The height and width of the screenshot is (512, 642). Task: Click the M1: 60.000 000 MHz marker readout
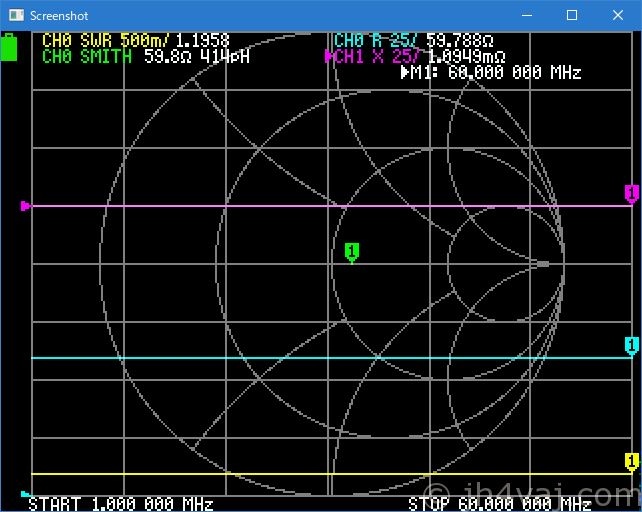pos(496,72)
